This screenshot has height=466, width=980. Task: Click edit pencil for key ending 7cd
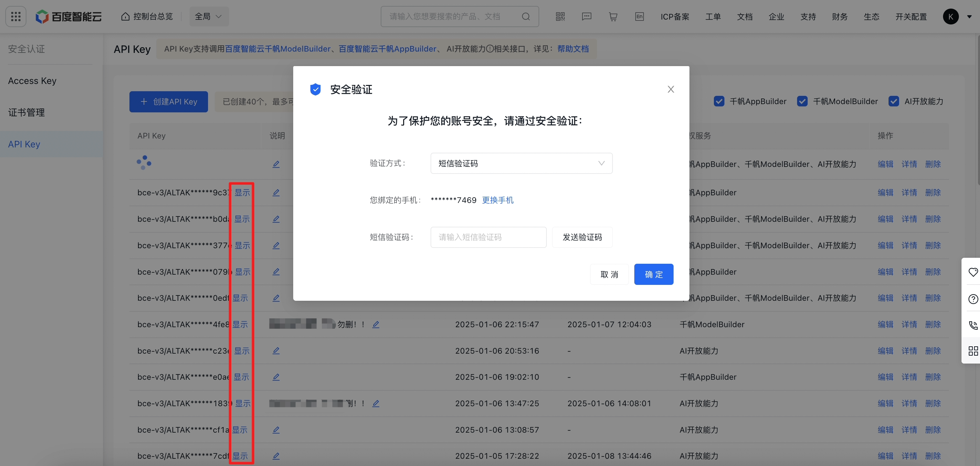(x=276, y=456)
